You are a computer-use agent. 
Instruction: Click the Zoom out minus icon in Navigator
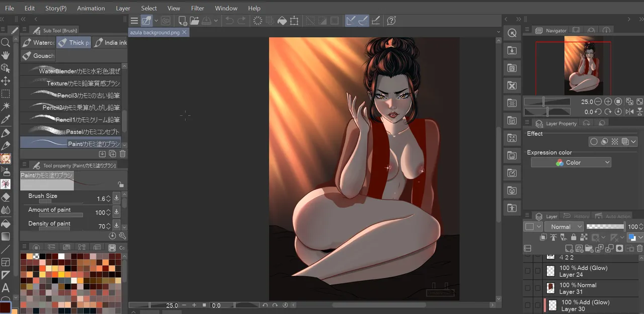tap(599, 101)
